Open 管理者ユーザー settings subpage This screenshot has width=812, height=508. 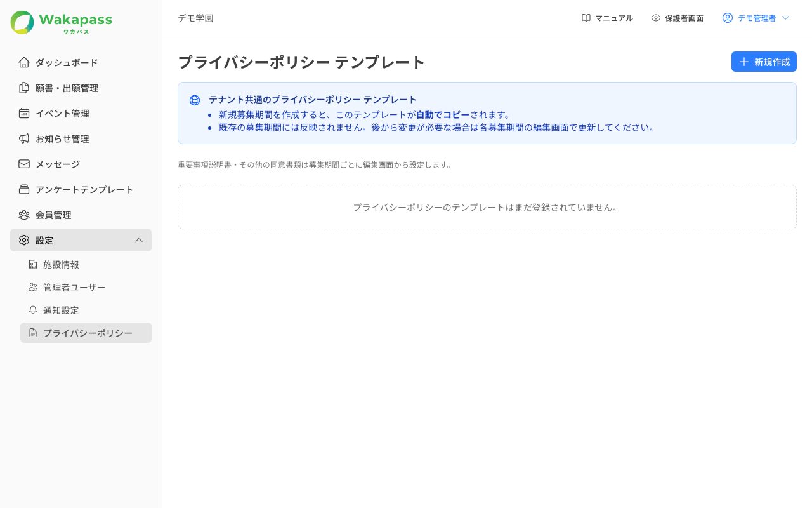(86, 287)
